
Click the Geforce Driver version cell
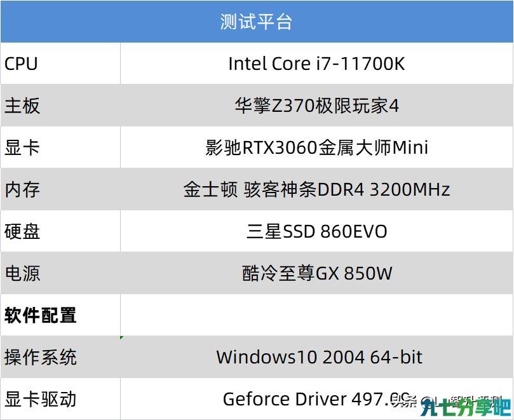316,398
